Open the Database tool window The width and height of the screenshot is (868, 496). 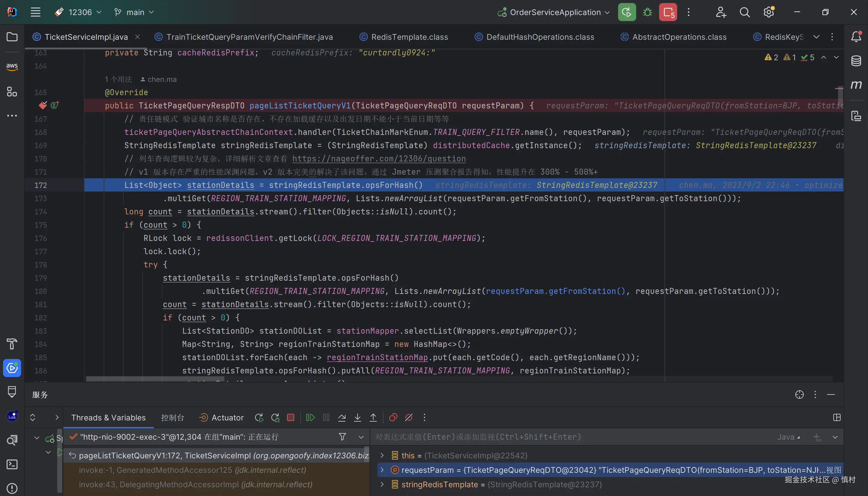856,61
